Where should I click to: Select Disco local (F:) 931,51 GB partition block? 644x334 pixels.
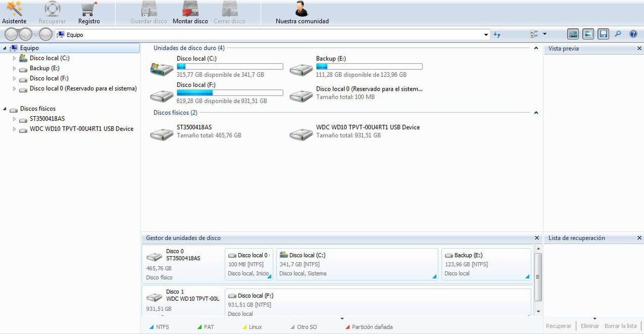[x=378, y=302]
